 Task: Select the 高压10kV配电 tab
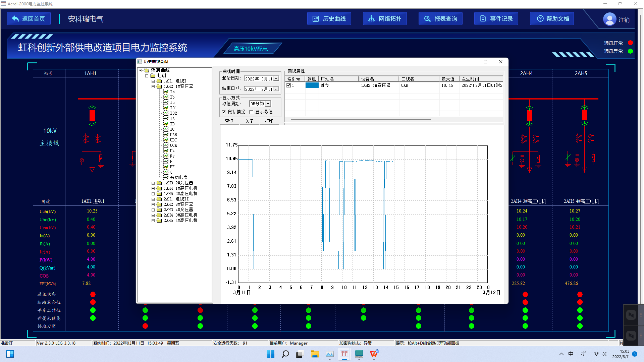tap(251, 49)
